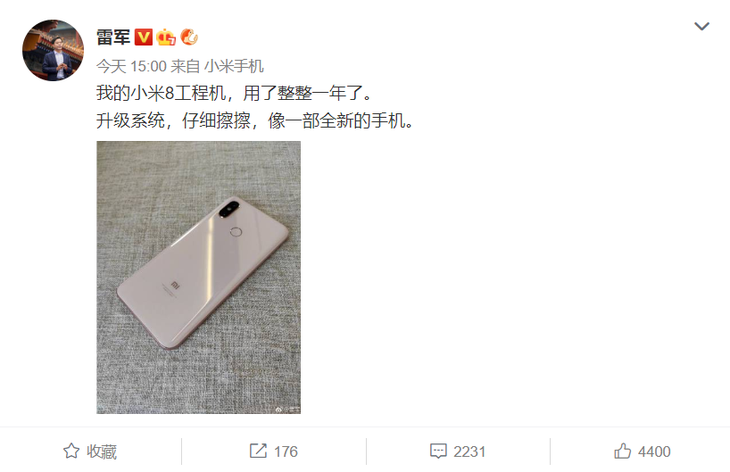The width and height of the screenshot is (730, 472).
Task: Click the second line text 升级系统
Action: coord(130,121)
